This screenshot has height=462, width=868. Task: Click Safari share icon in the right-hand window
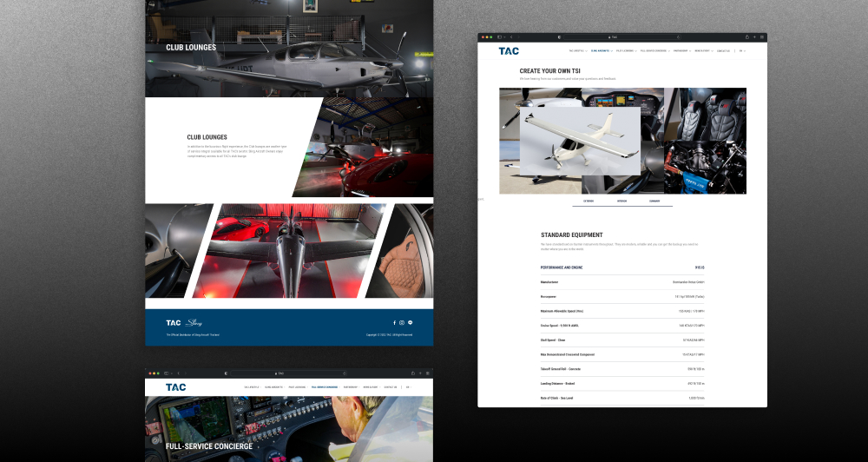coord(746,37)
